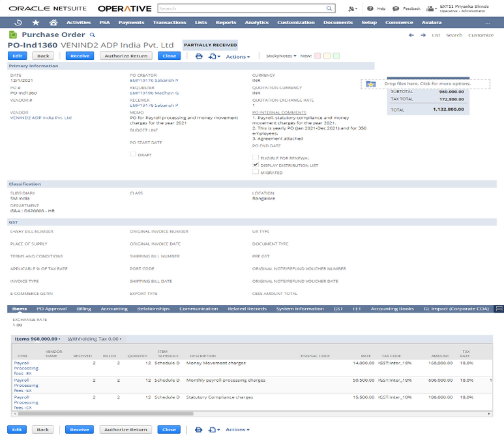This screenshot has width=504, height=441.
Task: Open the bottom attach/email dropdown icon
Action: 214,429
